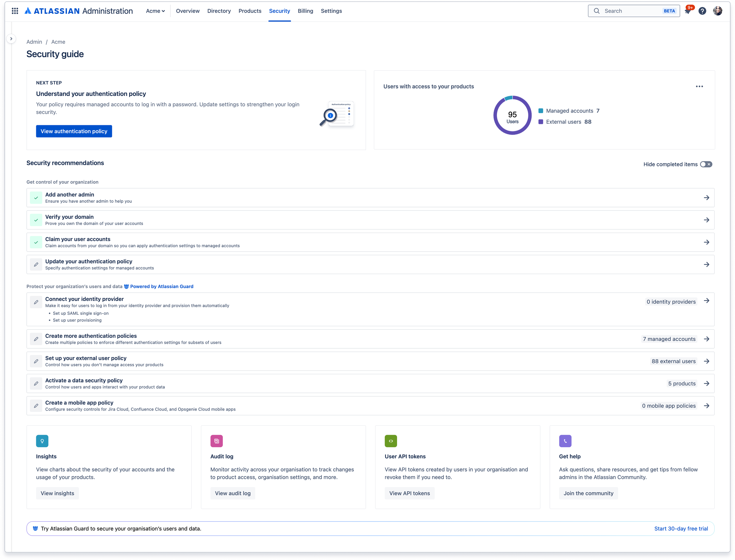735x560 pixels.
Task: Click the Managed accounts teal legend swatch
Action: tap(541, 110)
